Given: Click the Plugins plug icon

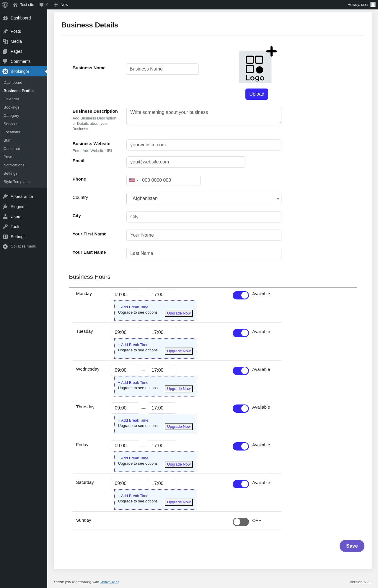Looking at the screenshot, I should [5, 207].
